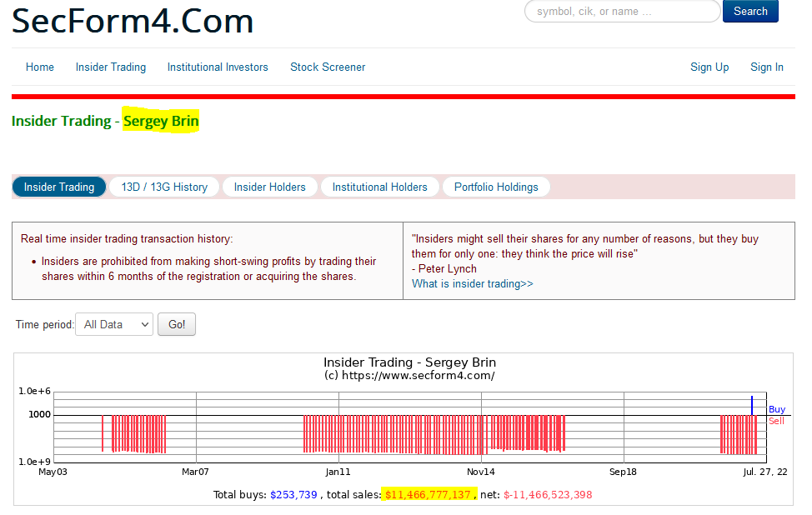Screen dimensions: 812x515
Task: Focus the symbol, cik, or name search field
Action: click(x=622, y=11)
